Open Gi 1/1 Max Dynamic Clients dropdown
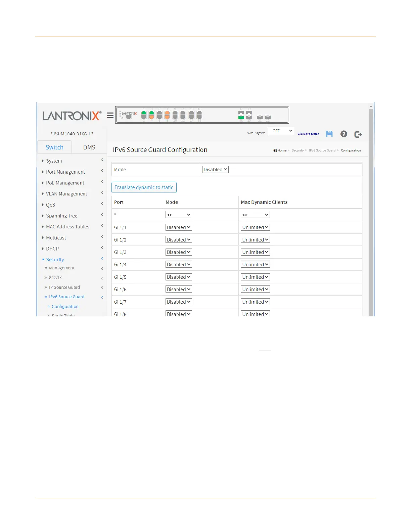Image resolution: width=411 pixels, height=532 pixels. [x=255, y=227]
